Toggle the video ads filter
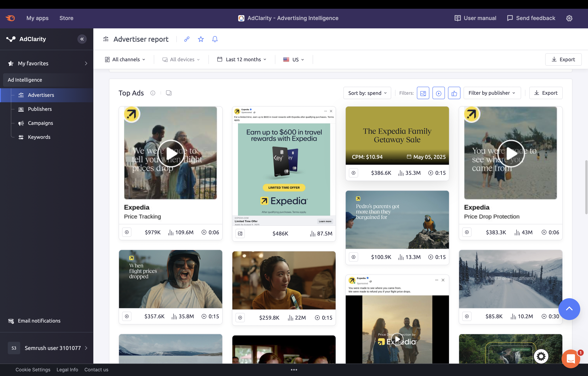 pyautogui.click(x=438, y=93)
